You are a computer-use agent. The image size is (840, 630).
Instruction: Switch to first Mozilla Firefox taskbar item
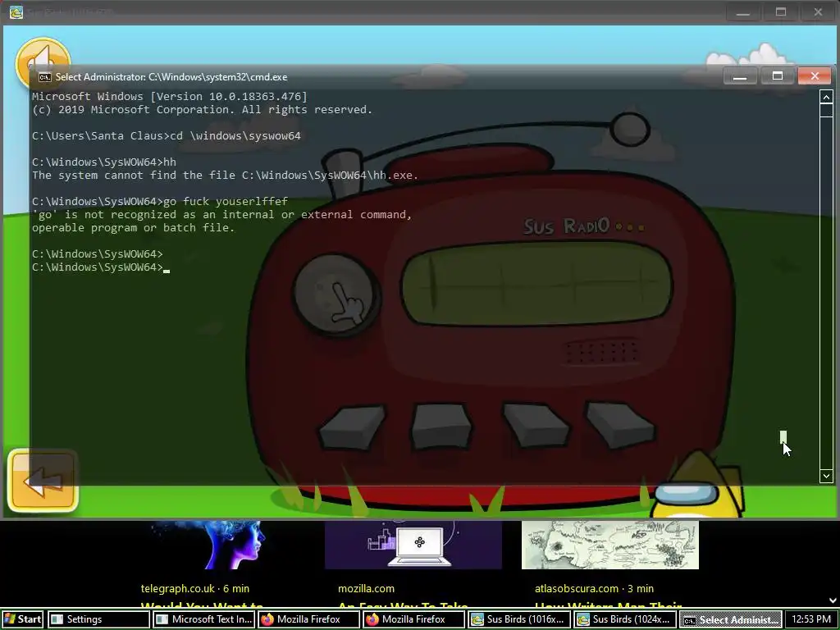tap(308, 619)
